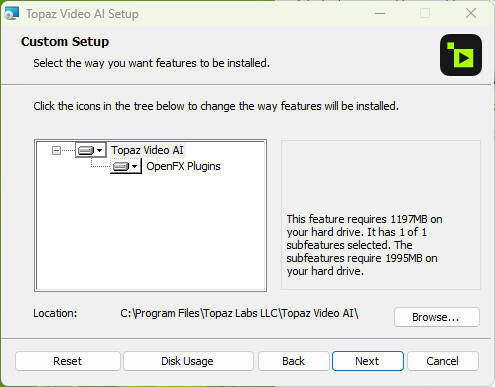
Task: Click the empty area of feature tree
Action: 151,233
